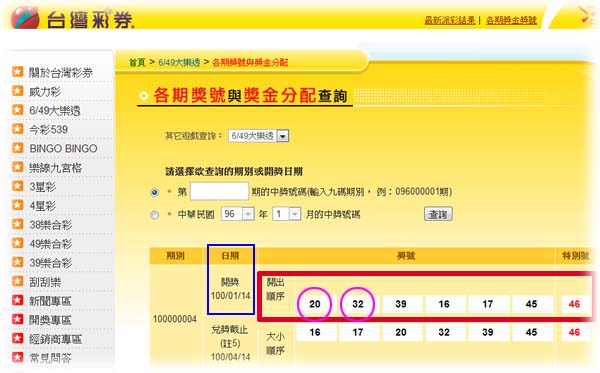Go to 3星彩 page
This screenshot has height=373, width=600.
point(42,187)
